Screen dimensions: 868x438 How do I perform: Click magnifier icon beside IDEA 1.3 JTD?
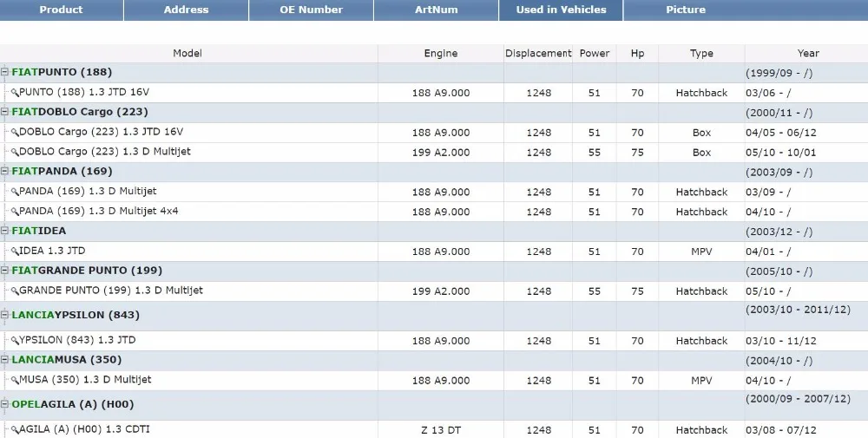coord(15,252)
